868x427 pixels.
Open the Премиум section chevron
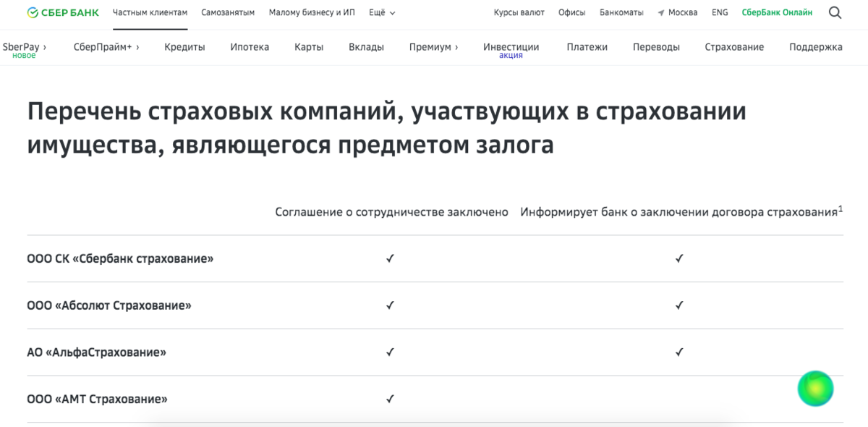pyautogui.click(x=456, y=47)
